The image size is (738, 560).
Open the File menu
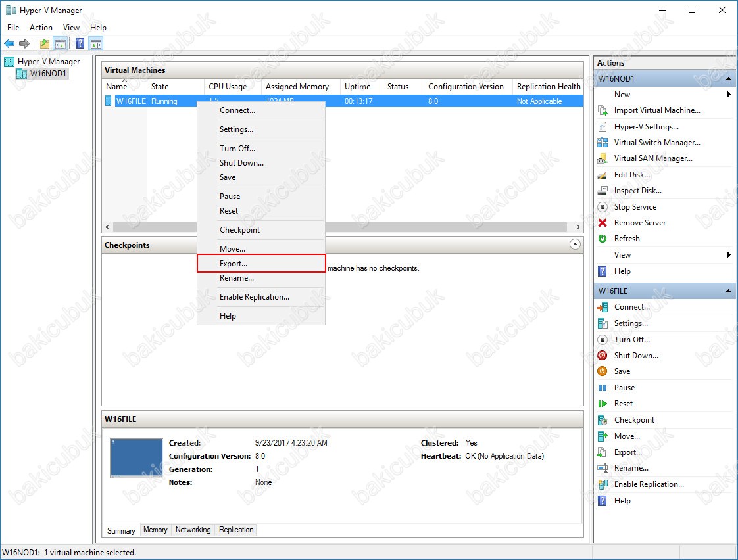[13, 27]
